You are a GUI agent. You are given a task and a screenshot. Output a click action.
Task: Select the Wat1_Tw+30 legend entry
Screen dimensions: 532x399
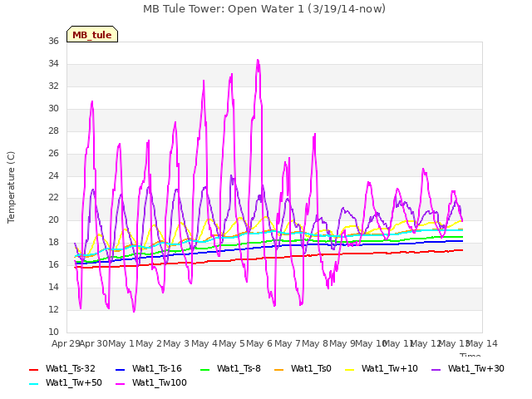[468, 369]
